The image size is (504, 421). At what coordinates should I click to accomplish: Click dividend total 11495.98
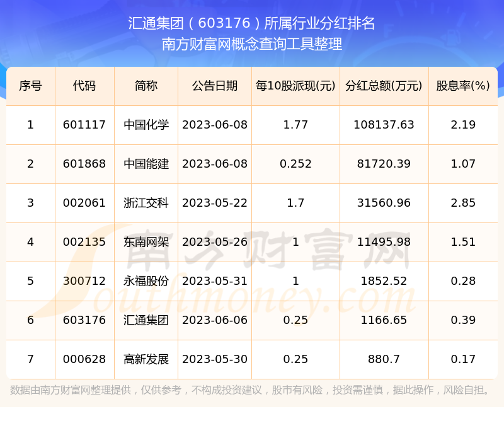click(x=384, y=242)
